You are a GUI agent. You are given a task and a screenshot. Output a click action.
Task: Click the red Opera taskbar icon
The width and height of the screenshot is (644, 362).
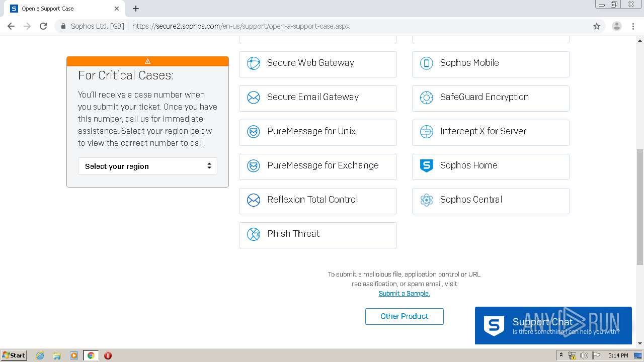tap(108, 355)
